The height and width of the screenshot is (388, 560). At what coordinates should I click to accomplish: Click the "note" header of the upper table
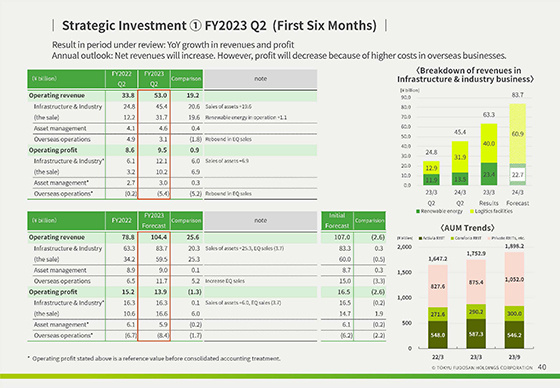[260, 79]
